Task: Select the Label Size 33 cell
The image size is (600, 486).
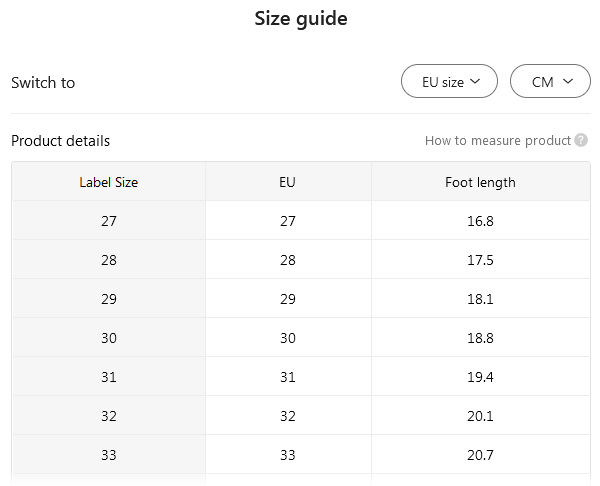Action: click(x=109, y=455)
